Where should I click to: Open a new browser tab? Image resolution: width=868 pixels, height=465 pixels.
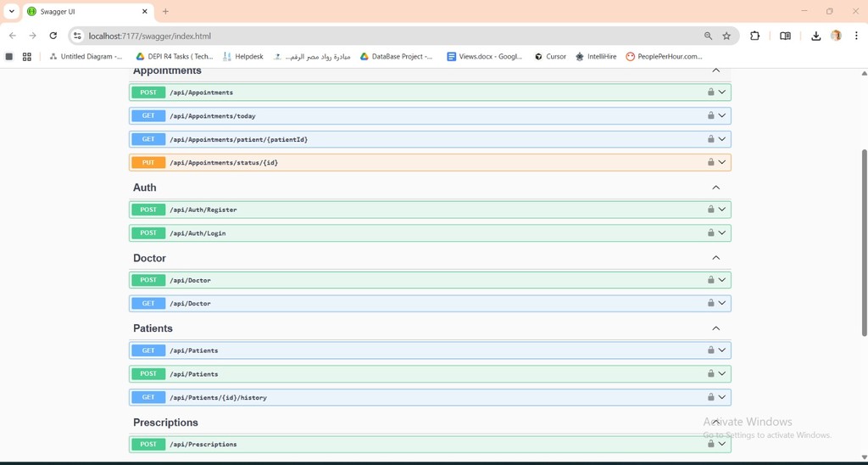[165, 11]
